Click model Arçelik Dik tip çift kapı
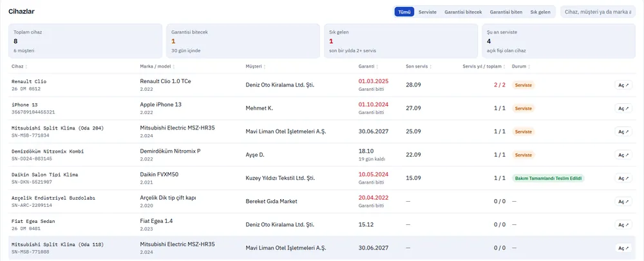644x261 pixels. (168, 198)
